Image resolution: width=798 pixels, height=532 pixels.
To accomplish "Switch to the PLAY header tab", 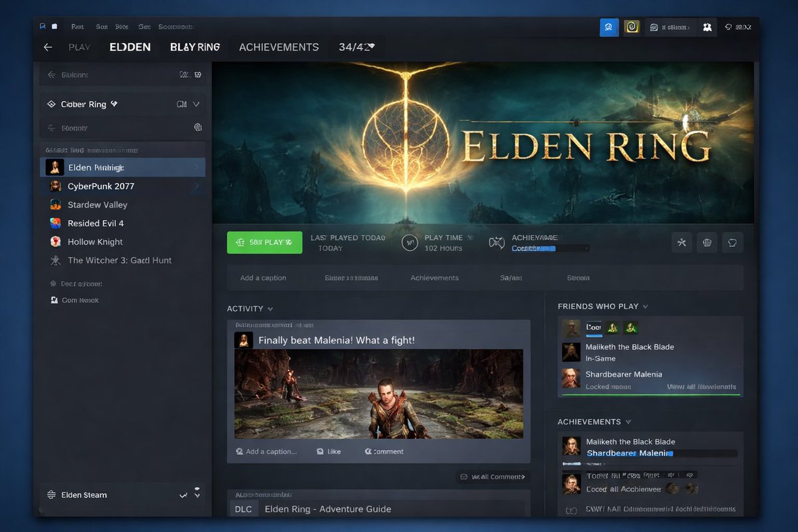I will point(80,47).
